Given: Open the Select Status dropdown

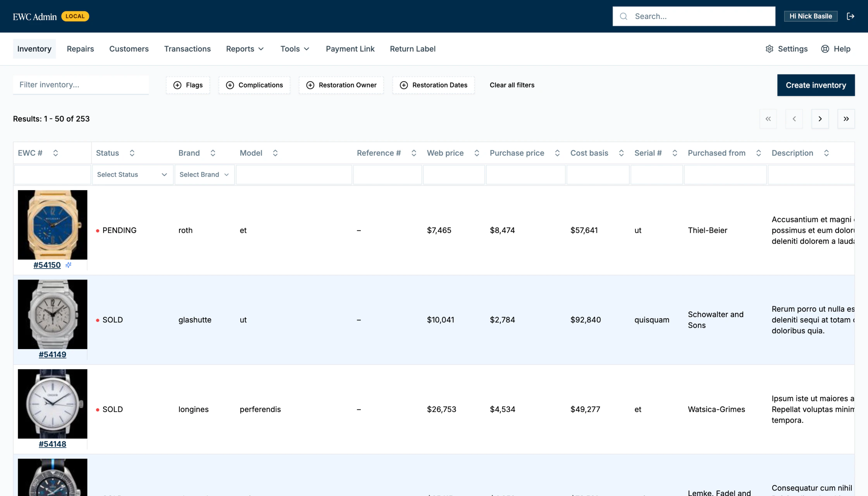Looking at the screenshot, I should pos(133,175).
